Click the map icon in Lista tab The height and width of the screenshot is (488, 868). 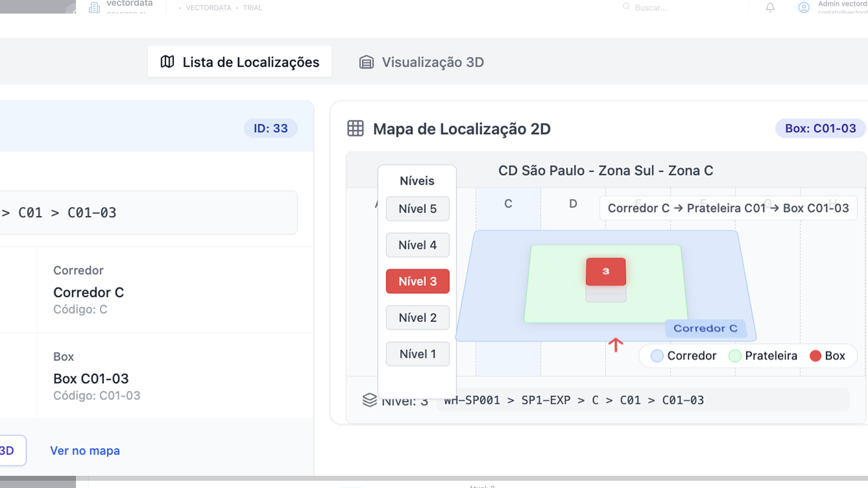[167, 62]
